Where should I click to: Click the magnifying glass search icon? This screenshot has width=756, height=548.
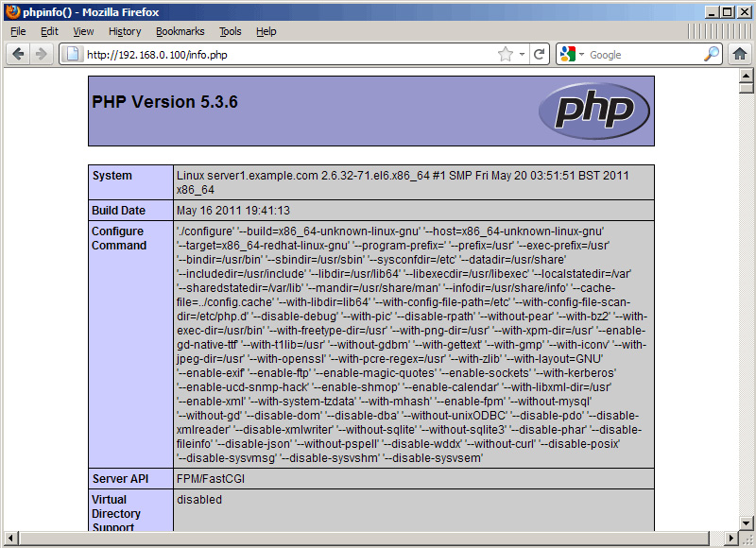(x=712, y=54)
